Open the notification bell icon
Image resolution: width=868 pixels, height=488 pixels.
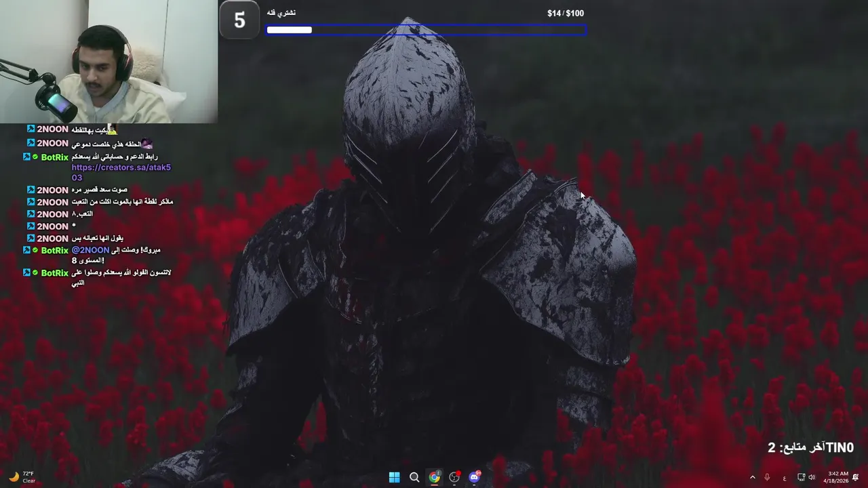point(856,477)
